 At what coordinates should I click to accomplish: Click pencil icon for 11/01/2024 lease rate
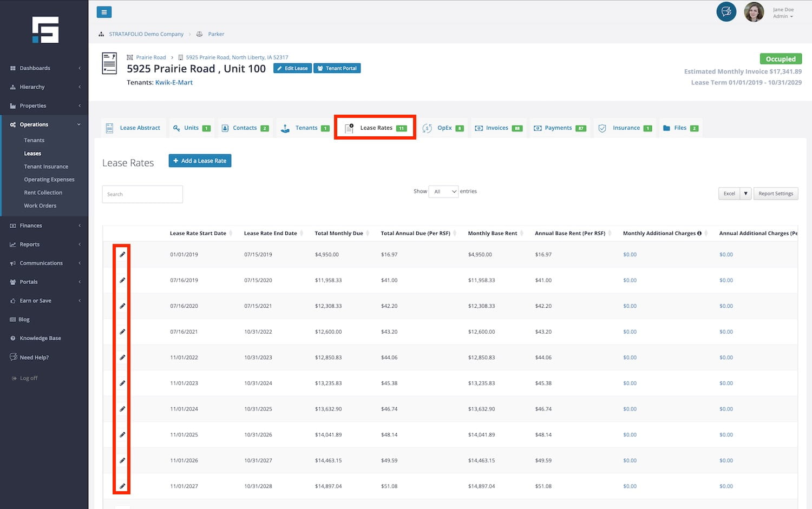click(x=122, y=409)
